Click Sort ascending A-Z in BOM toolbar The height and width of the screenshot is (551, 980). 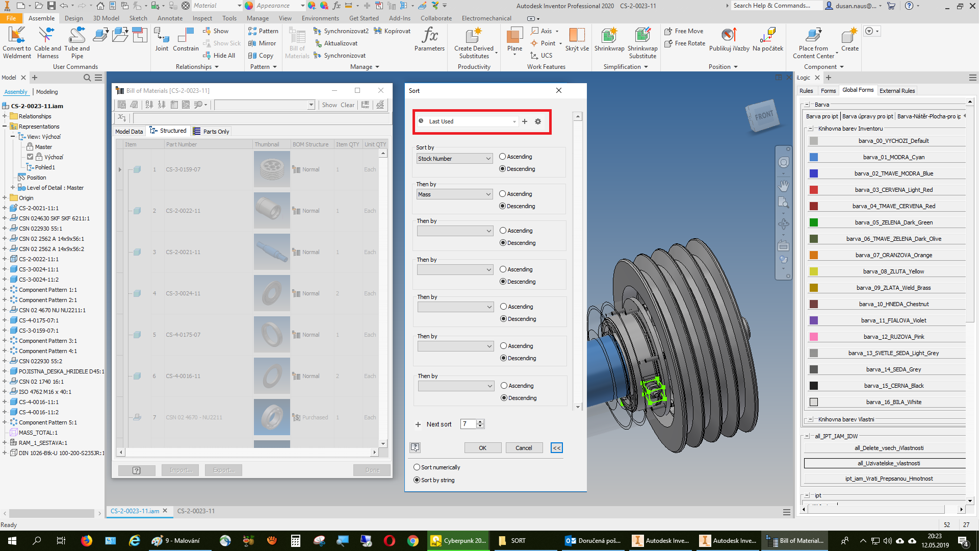coord(149,105)
